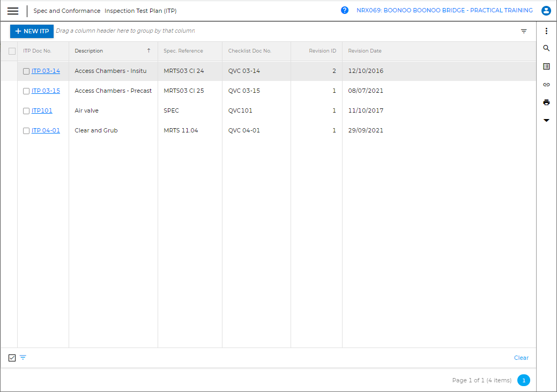Click the search icon in right sidebar
Image resolution: width=557 pixels, height=392 pixels.
pos(546,48)
